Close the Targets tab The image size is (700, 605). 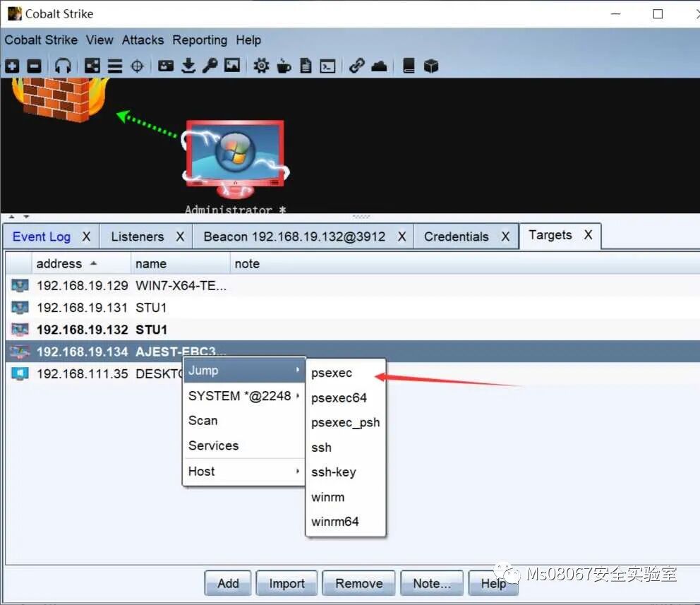click(589, 235)
